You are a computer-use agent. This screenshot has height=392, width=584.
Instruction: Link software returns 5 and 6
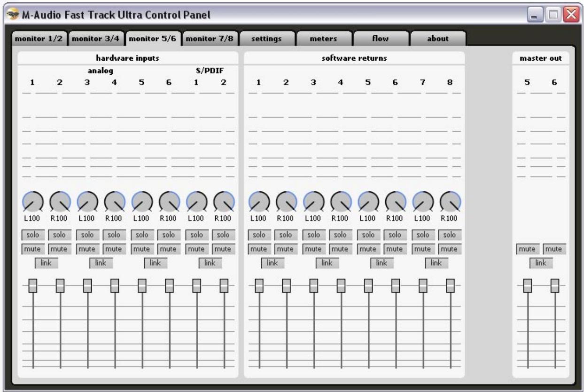click(382, 263)
